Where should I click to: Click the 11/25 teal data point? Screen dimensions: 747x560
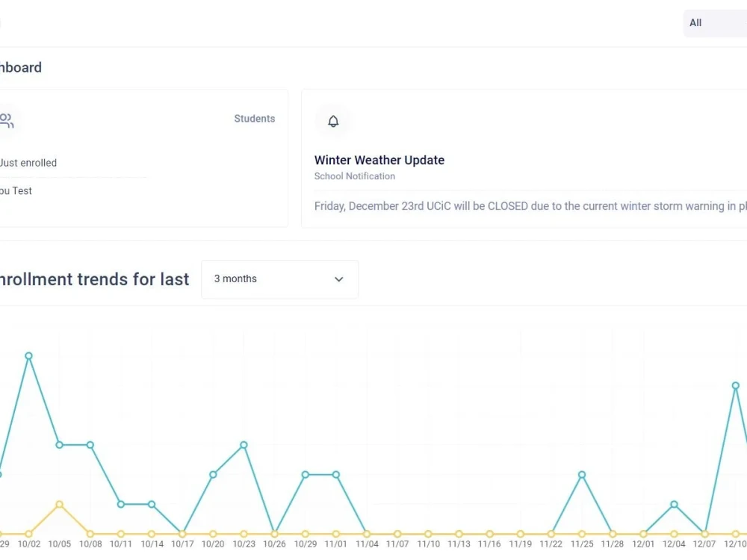pyautogui.click(x=582, y=475)
